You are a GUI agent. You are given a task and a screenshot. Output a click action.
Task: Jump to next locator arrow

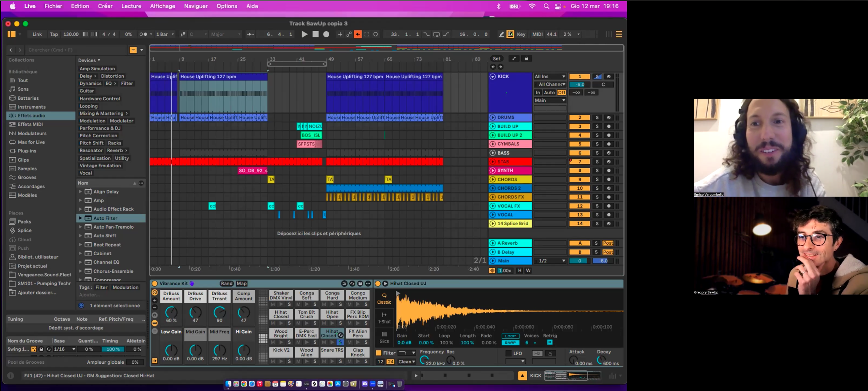(501, 67)
